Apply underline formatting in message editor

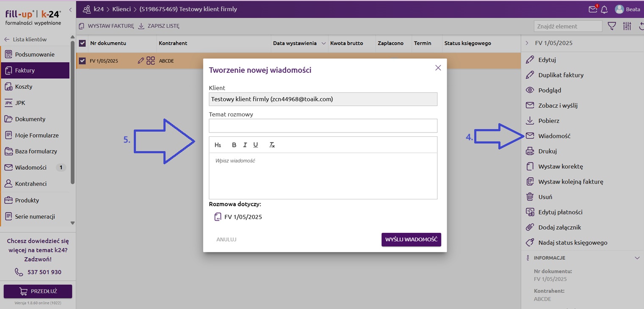[x=255, y=145]
